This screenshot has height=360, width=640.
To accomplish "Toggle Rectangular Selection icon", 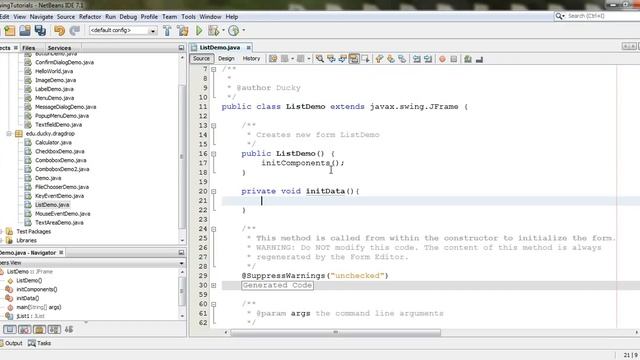I will 365,59.
